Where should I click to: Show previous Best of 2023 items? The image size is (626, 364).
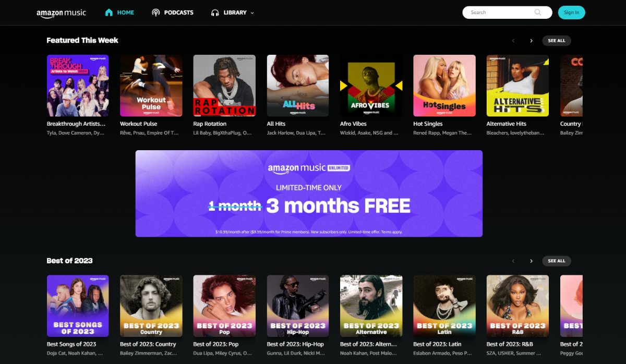click(x=513, y=261)
